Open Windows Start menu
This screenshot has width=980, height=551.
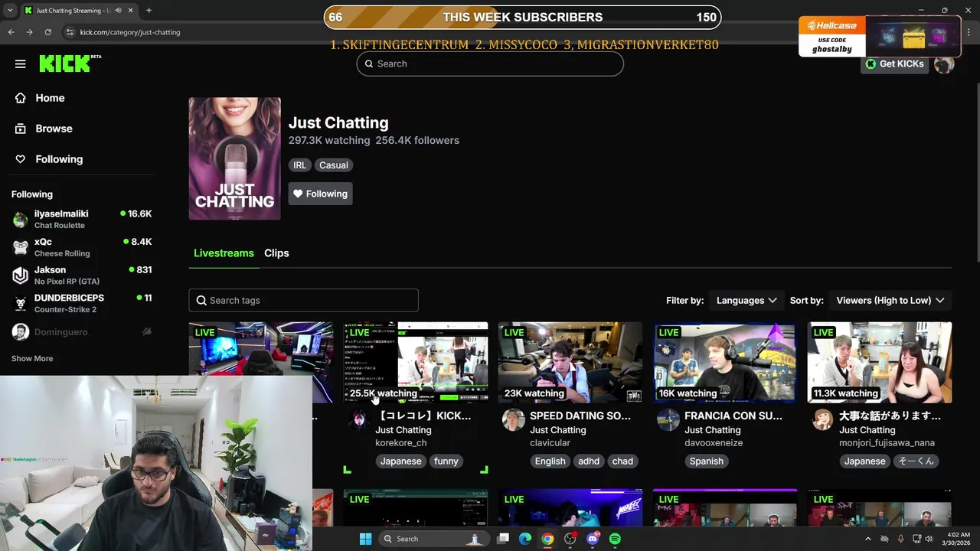point(365,539)
